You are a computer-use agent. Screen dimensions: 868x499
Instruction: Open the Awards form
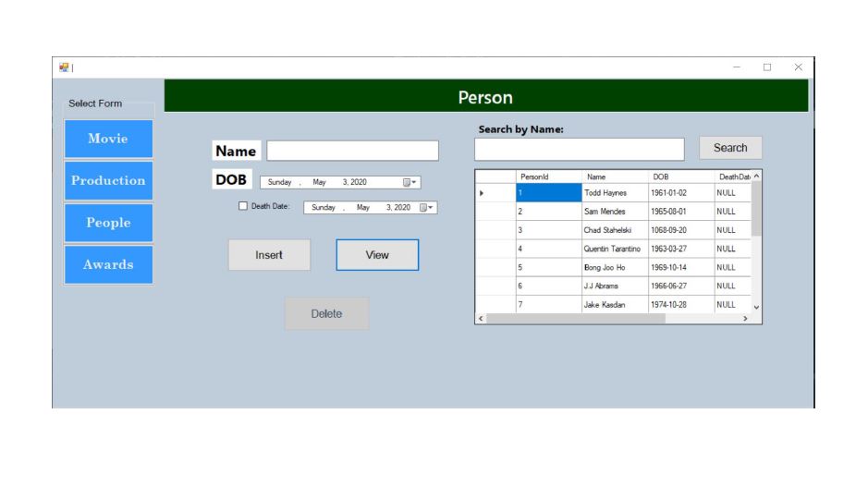coord(108,264)
